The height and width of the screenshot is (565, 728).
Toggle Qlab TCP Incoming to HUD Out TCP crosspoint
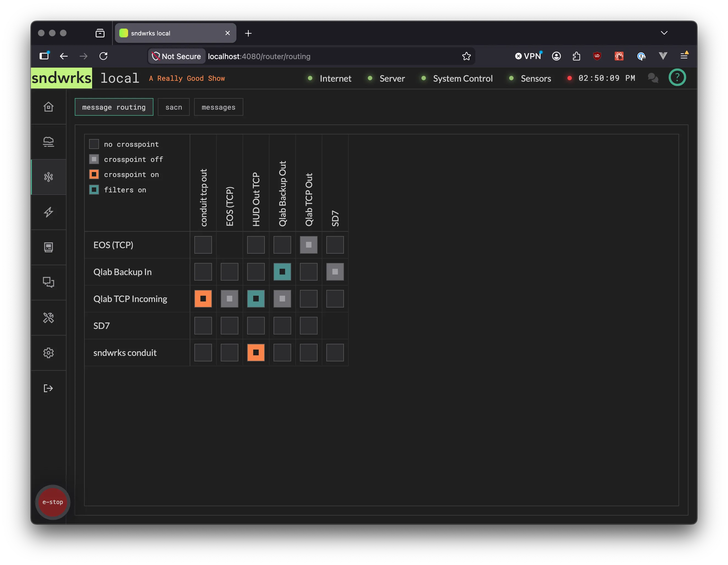tap(256, 298)
